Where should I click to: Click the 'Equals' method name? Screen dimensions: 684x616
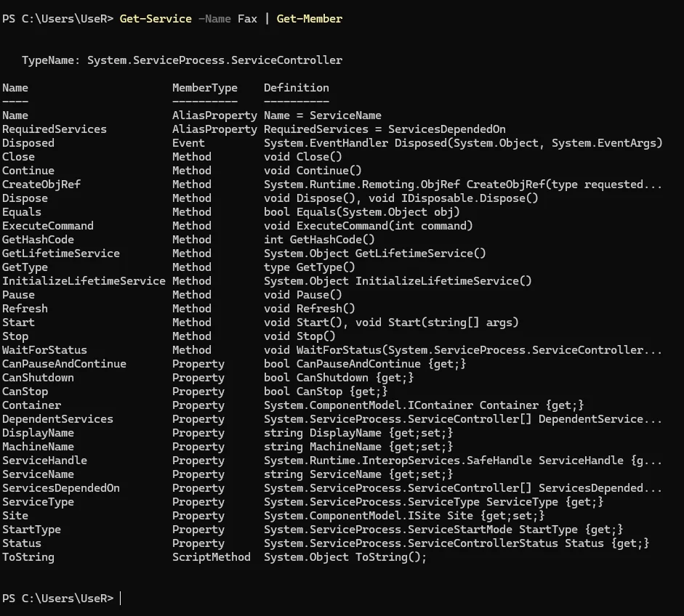[22, 212]
